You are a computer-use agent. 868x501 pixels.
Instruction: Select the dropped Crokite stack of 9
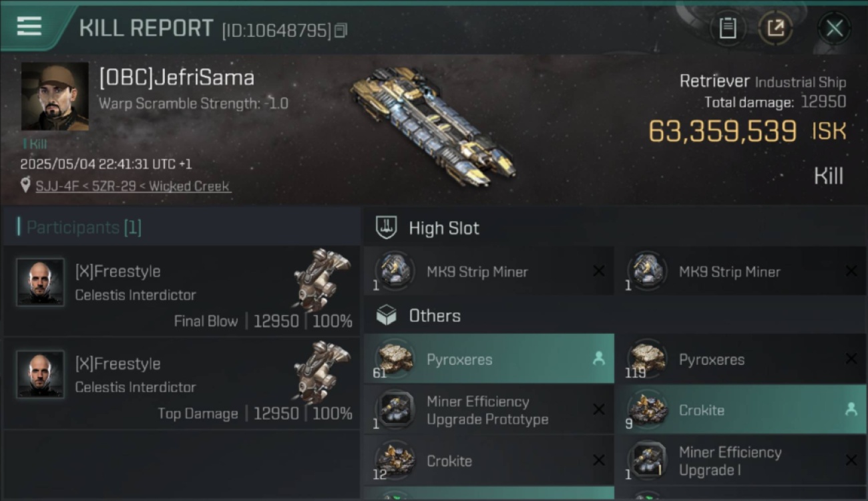(740, 410)
